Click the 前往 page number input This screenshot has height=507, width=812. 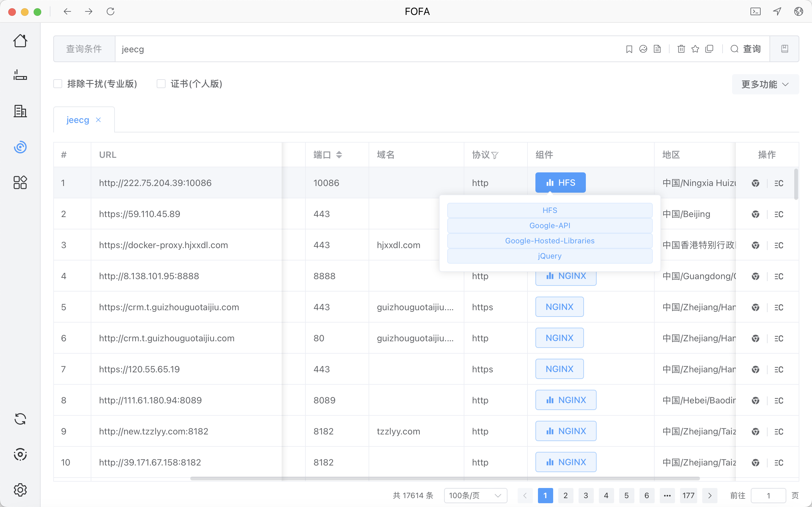pos(768,495)
